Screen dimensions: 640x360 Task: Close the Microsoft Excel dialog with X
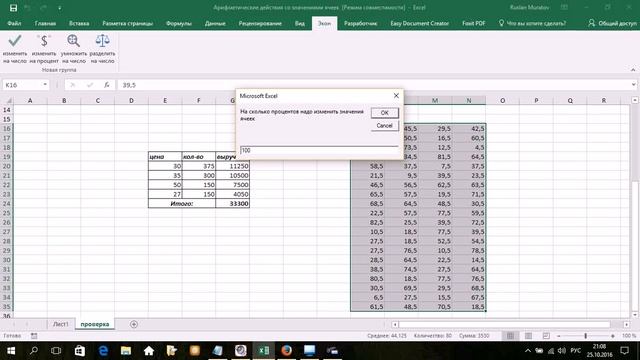396,96
